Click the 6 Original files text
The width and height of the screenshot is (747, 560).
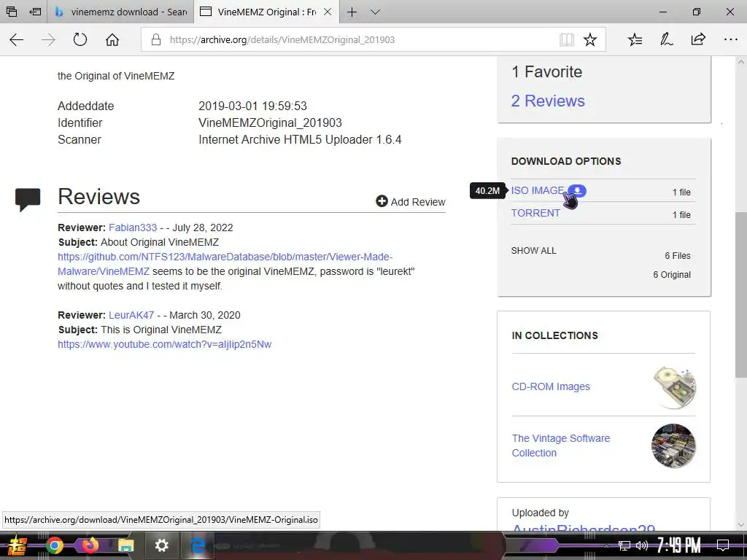(x=672, y=275)
